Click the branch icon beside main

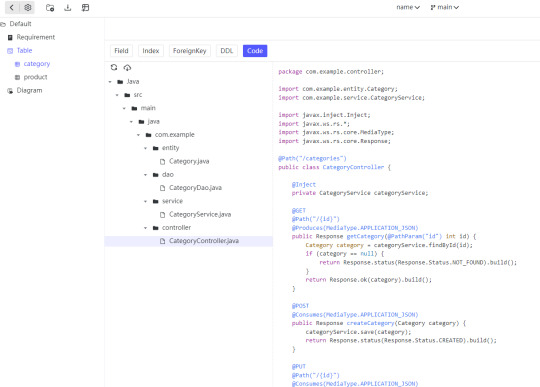tap(433, 7)
